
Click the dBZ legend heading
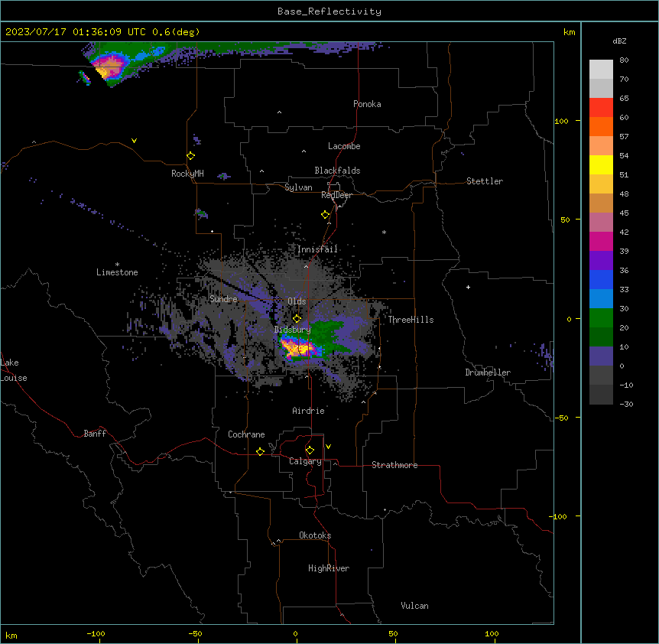pos(619,41)
